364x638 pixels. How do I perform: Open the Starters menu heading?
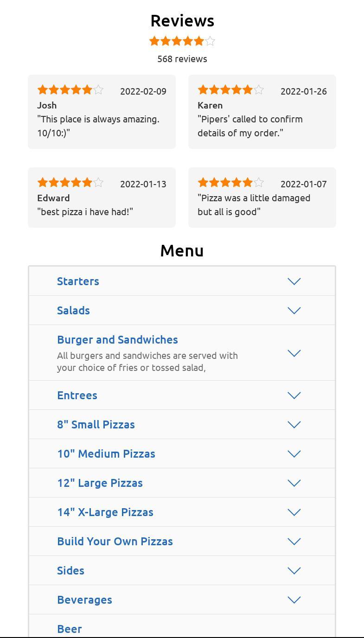point(78,281)
